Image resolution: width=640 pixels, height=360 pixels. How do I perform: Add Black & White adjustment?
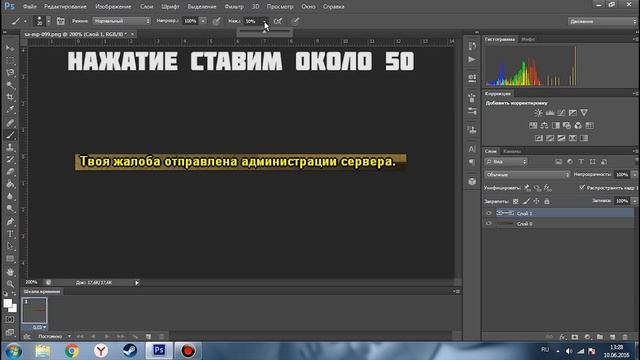(556, 125)
